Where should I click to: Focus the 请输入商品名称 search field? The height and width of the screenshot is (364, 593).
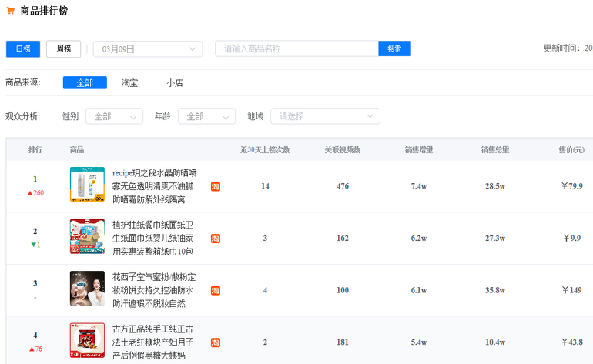tap(296, 48)
